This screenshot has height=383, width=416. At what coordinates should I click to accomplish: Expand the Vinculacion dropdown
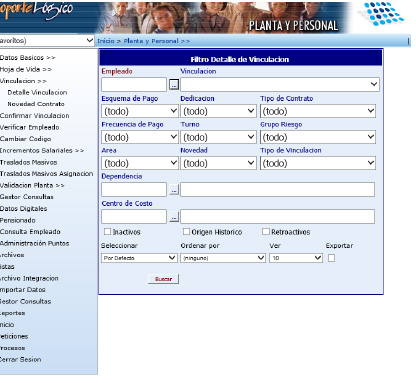point(280,84)
